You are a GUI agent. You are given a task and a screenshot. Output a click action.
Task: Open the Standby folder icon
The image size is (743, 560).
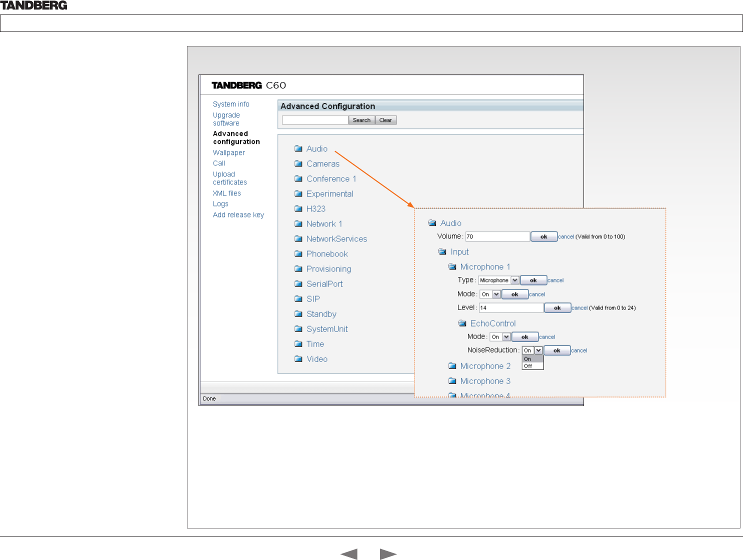298,313
